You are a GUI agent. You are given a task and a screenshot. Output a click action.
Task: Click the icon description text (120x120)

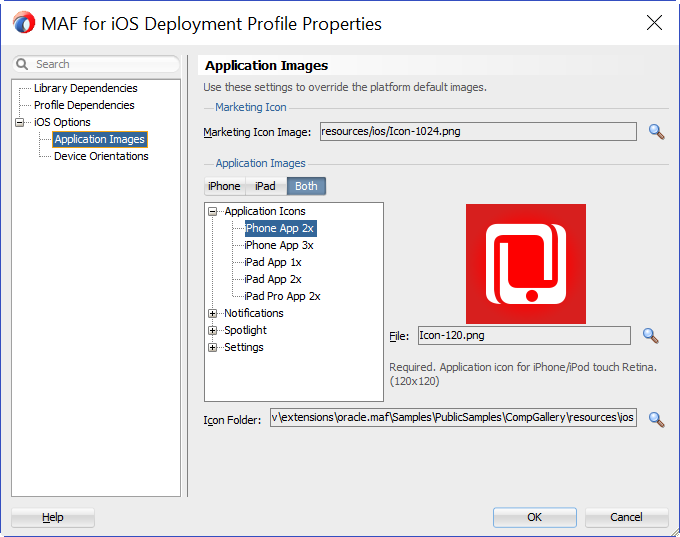523,374
